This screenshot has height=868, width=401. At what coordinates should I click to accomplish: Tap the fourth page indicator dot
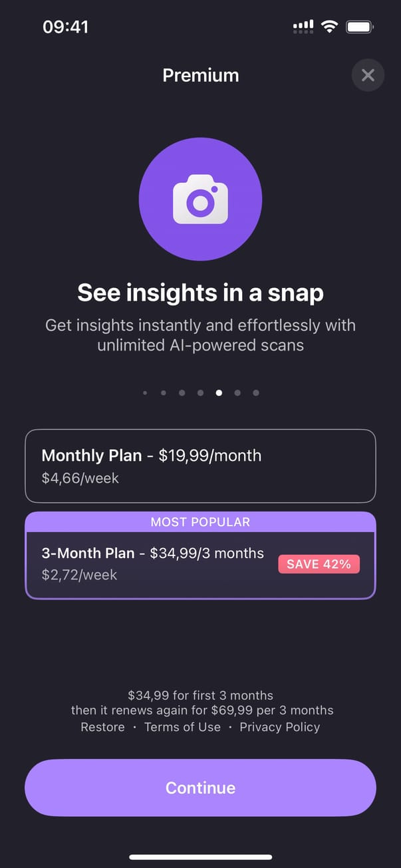(200, 393)
